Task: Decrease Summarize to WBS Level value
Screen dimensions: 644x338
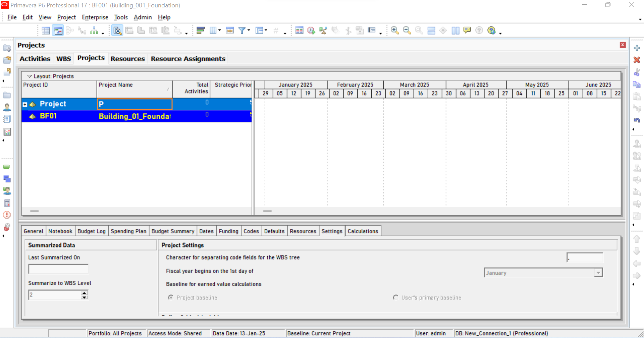Action: pyautogui.click(x=85, y=297)
